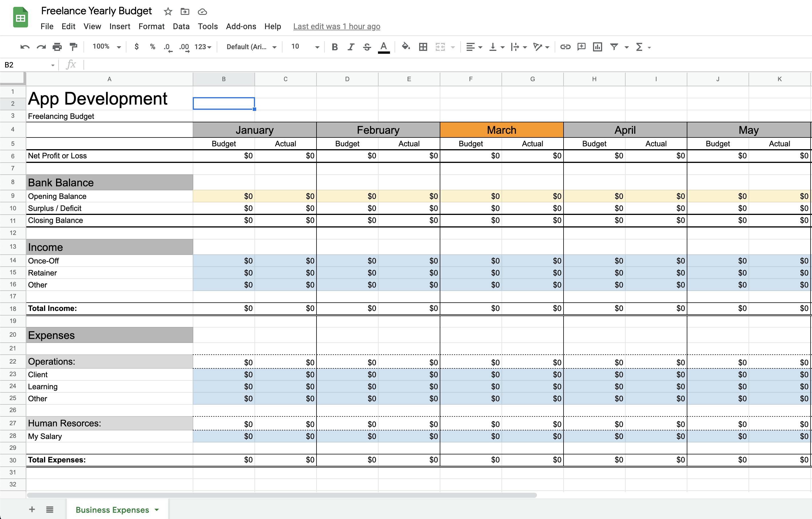
Task: Open the File menu
Action: pyautogui.click(x=47, y=26)
